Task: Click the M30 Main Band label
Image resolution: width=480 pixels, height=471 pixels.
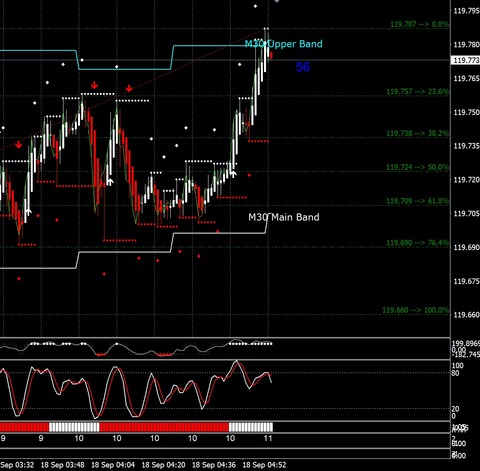Action: [x=284, y=217]
